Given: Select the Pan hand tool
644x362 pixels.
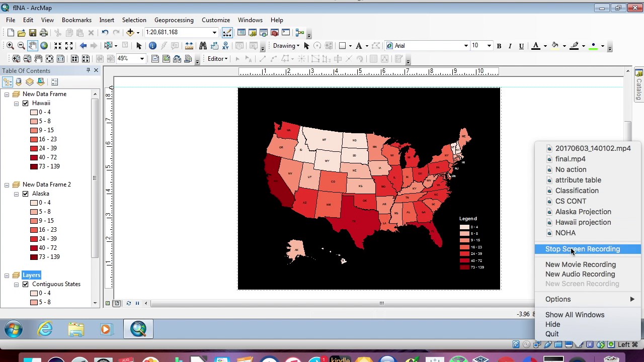Looking at the screenshot, I should coord(32,46).
